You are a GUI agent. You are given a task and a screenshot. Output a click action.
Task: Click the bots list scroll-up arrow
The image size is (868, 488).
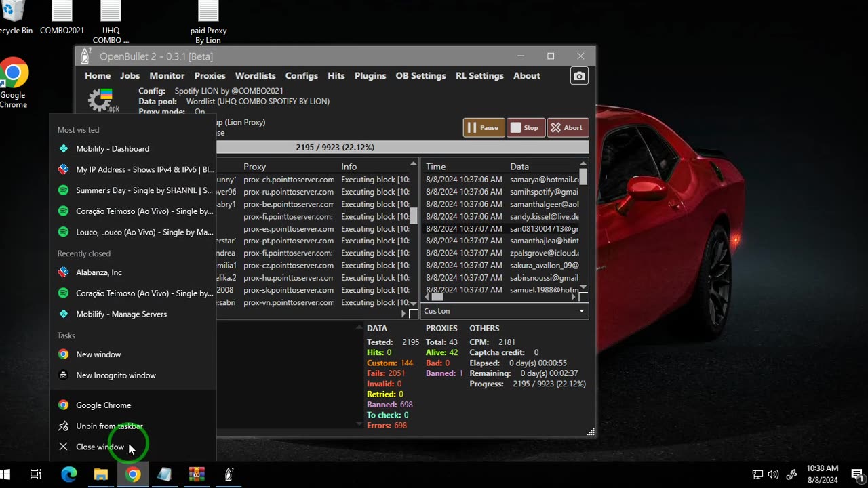(x=414, y=165)
